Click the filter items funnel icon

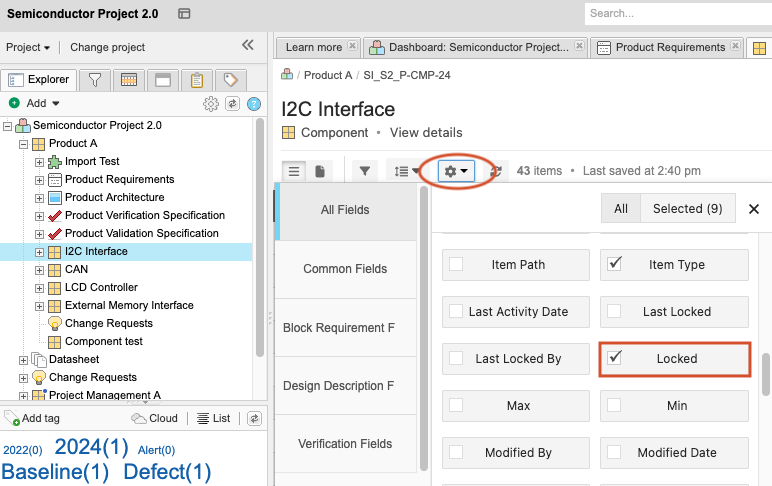[x=365, y=171]
